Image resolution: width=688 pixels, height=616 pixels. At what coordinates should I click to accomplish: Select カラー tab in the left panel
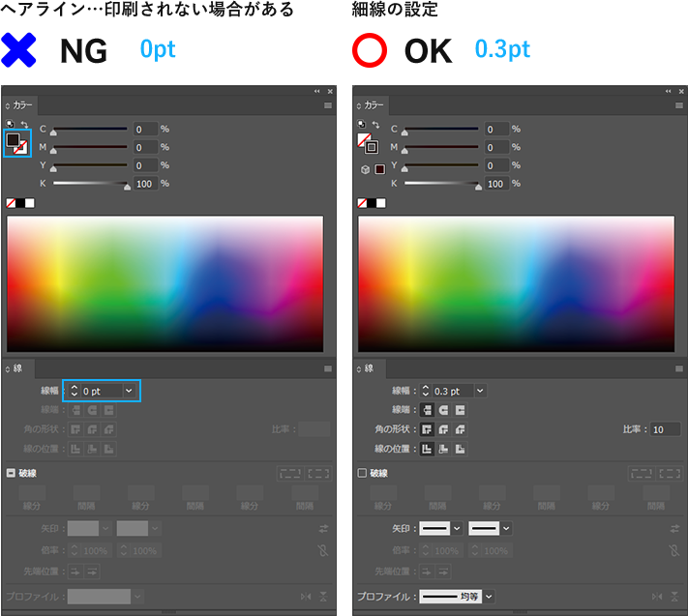click(x=20, y=105)
